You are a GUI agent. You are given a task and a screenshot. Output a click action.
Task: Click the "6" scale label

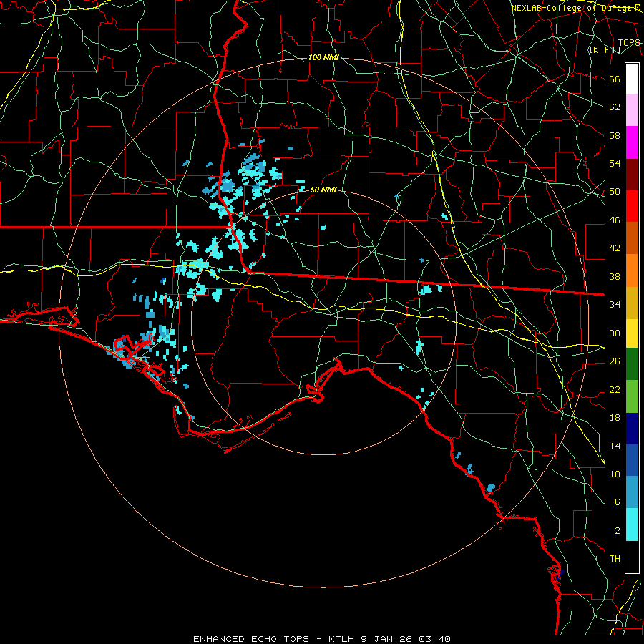(x=618, y=502)
